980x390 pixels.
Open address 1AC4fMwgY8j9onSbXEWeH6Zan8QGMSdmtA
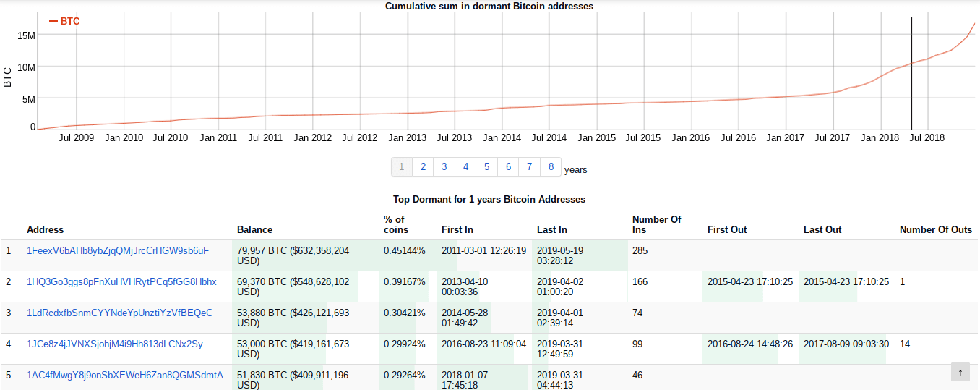[x=124, y=376]
